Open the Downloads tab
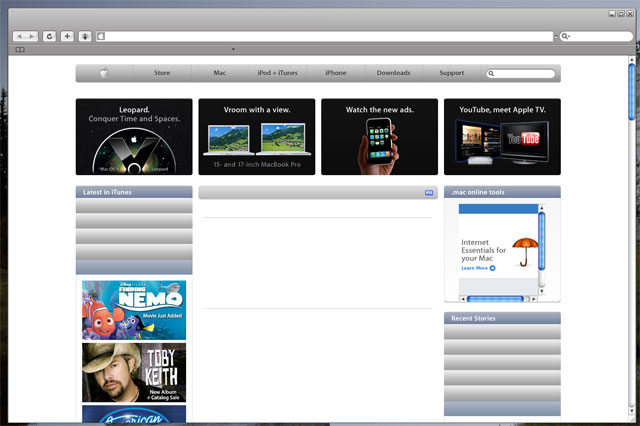The width and height of the screenshot is (640, 426). coord(393,73)
